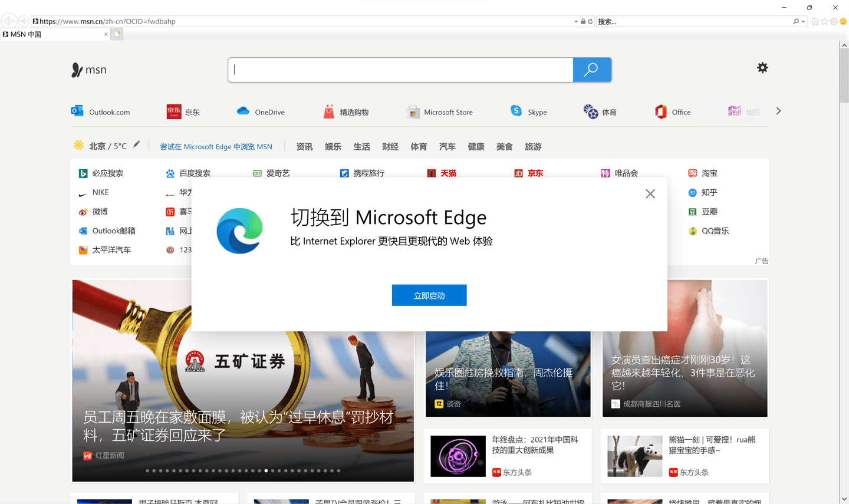This screenshot has height=504, width=849.
Task: Select 娱乐 category tab
Action: click(x=333, y=147)
